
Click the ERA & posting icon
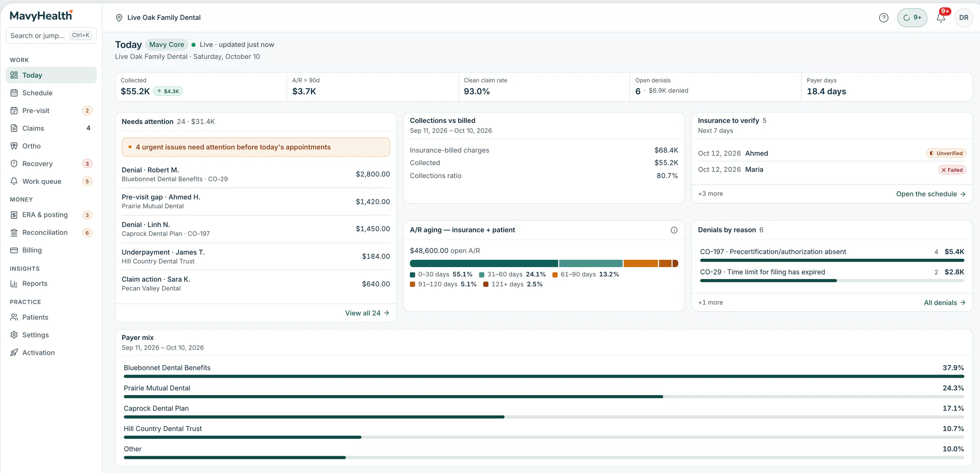click(x=14, y=215)
